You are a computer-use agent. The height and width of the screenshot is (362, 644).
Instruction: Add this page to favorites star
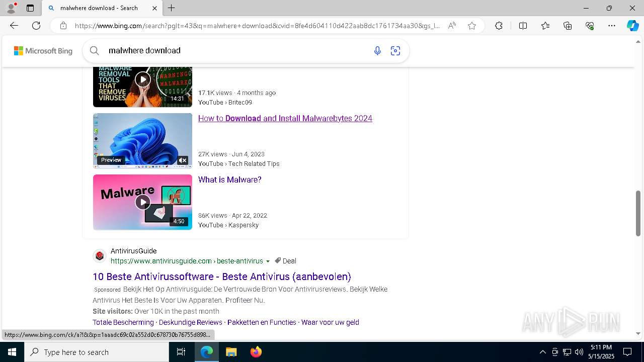coord(472,26)
